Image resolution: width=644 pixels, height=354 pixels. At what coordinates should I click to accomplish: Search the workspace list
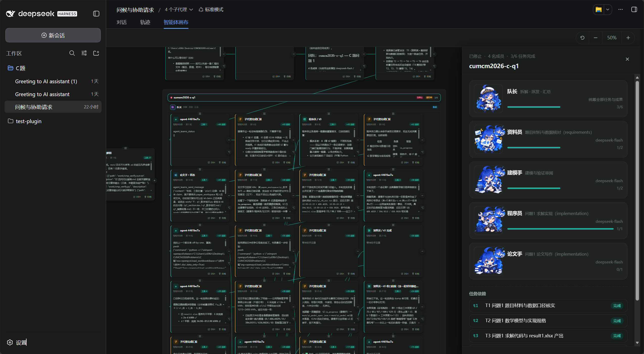(x=72, y=53)
